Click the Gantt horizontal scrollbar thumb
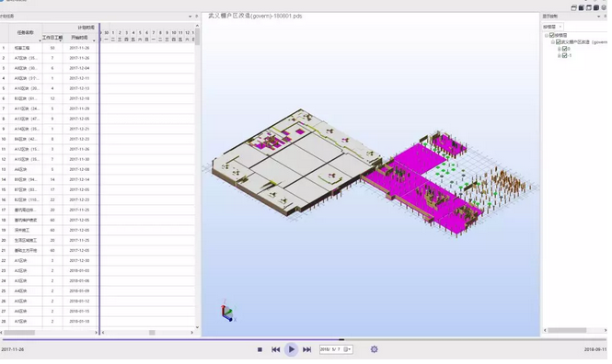The height and width of the screenshot is (364, 612). click(152, 333)
